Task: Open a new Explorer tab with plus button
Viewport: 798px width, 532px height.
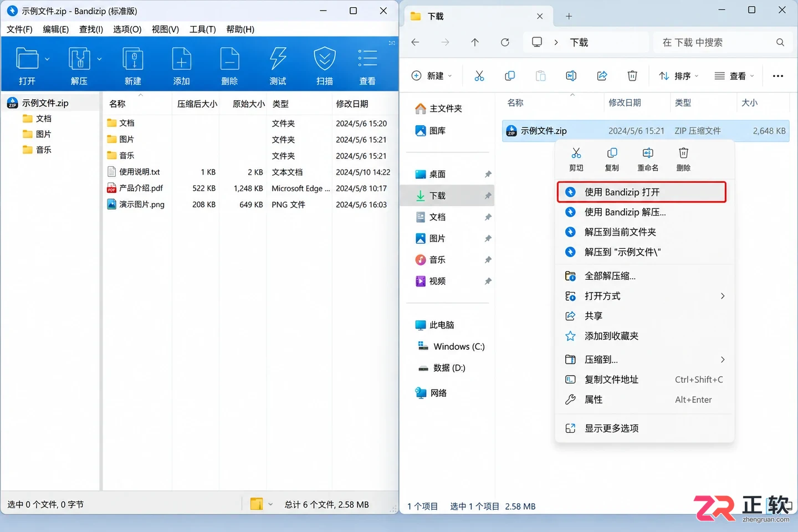Action: tap(569, 17)
